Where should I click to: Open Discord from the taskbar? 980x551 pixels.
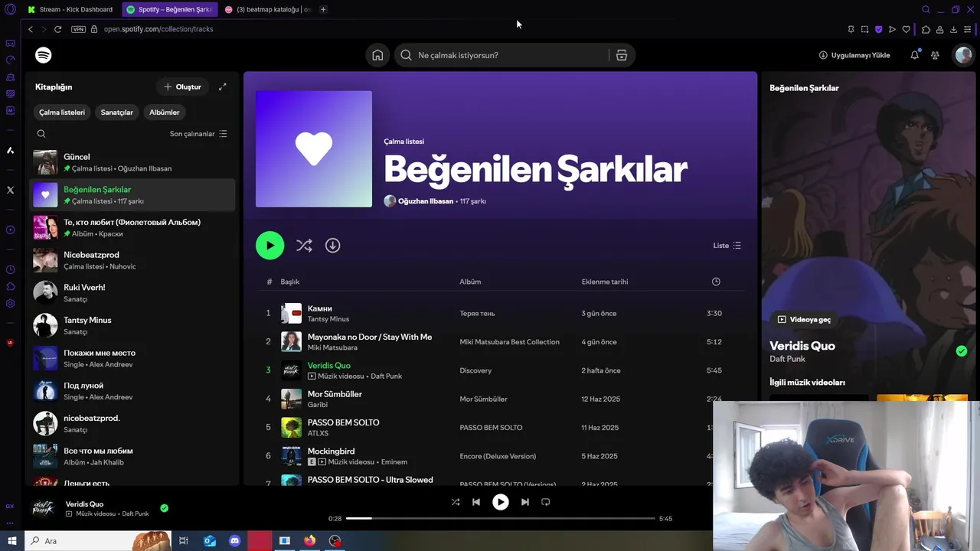click(235, 541)
